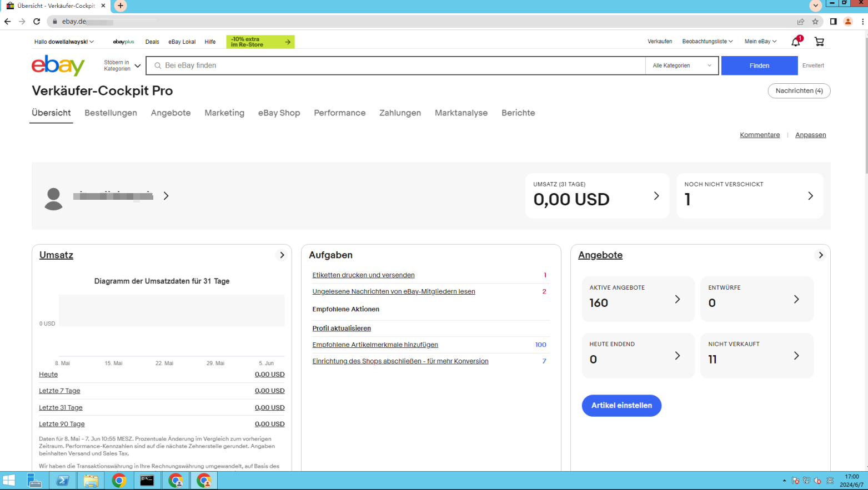Viewport: 868px width, 490px height.
Task: Click Erweitert search link
Action: [x=813, y=65]
